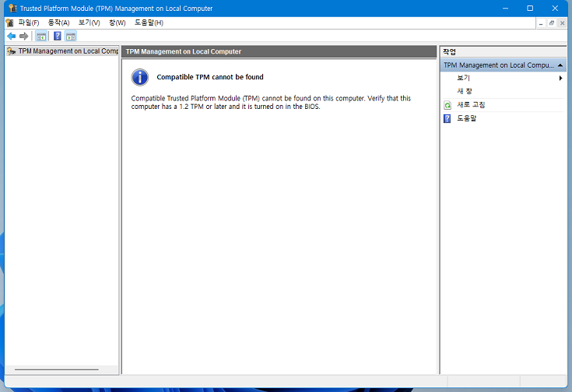Click the 작업 pane title
Viewport: 572px width, 392px height.
tap(450, 52)
